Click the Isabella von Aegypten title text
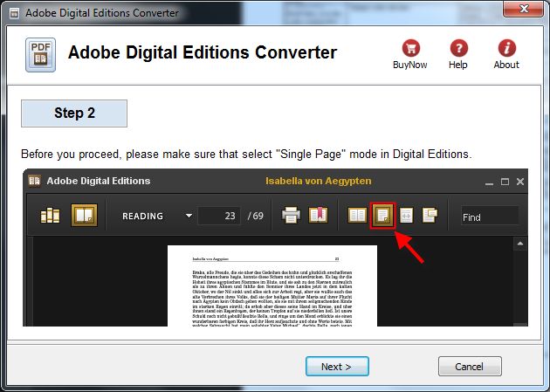Viewport: 550px width, 392px height. (318, 181)
